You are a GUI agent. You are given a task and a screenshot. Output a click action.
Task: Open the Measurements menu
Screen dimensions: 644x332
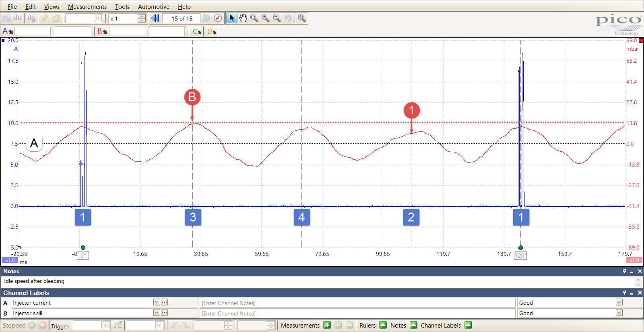[x=87, y=6]
